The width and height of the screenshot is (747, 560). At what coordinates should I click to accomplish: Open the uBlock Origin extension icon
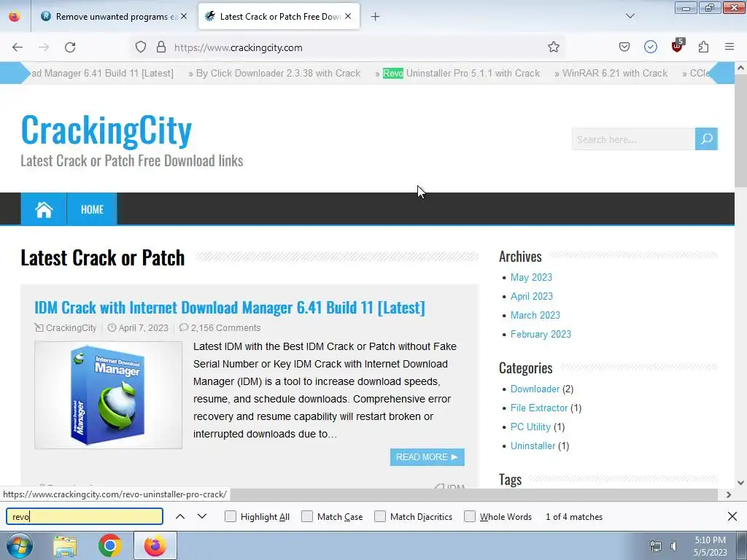point(677,46)
